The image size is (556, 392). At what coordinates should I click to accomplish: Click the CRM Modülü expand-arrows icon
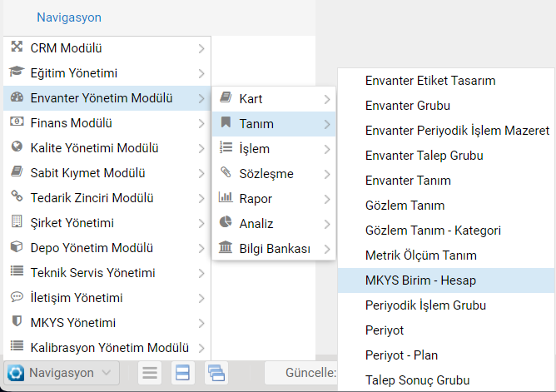tap(17, 47)
